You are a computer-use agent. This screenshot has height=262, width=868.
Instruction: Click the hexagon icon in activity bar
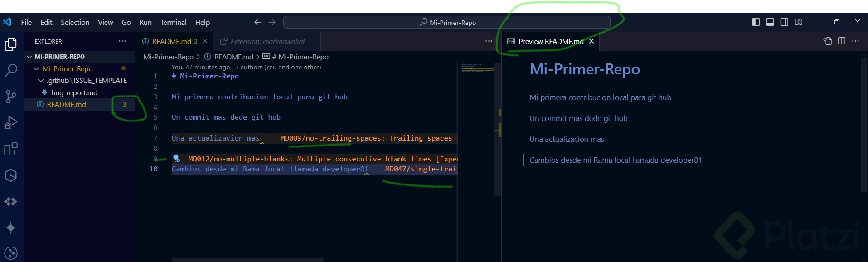[11, 175]
